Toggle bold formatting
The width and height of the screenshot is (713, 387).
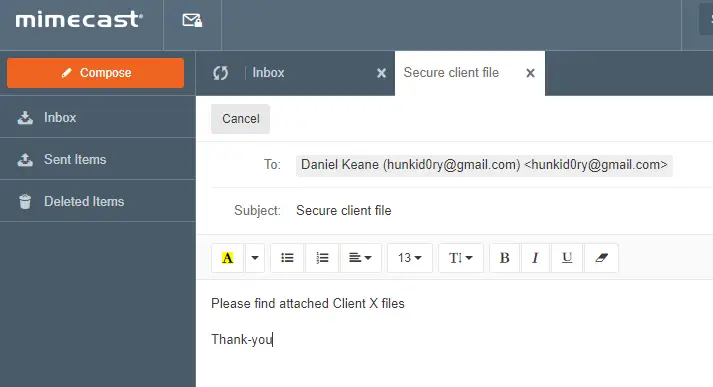coord(504,258)
